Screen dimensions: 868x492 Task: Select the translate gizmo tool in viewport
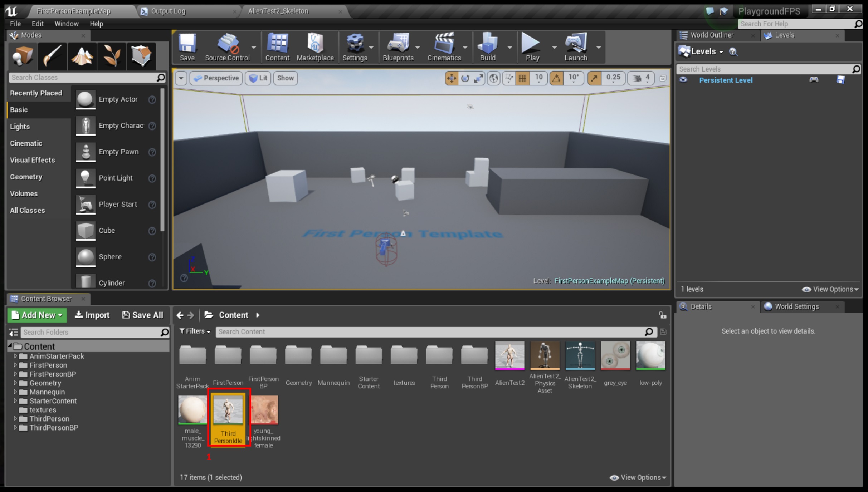pos(452,78)
